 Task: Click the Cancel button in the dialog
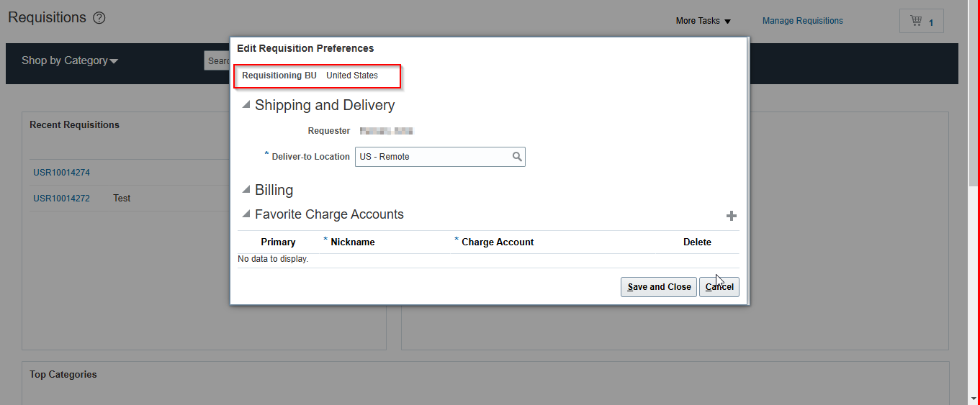point(719,287)
